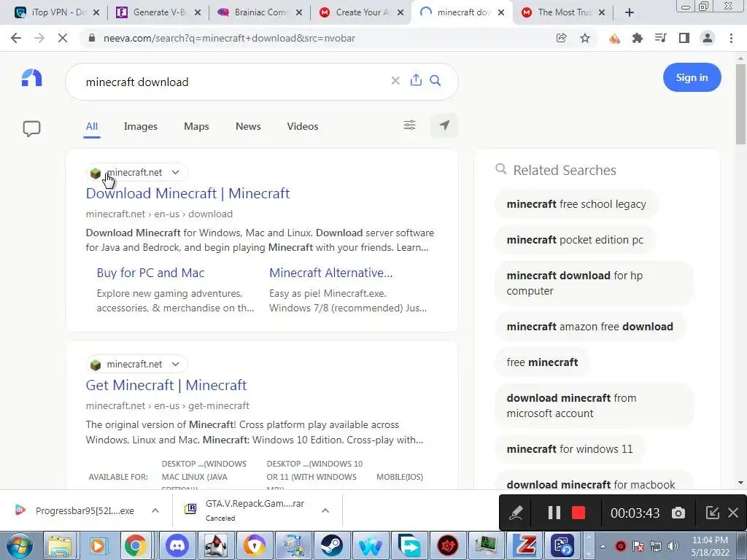Screen dimensions: 747x560
Task: Switch to Videos tab
Action: [303, 126]
